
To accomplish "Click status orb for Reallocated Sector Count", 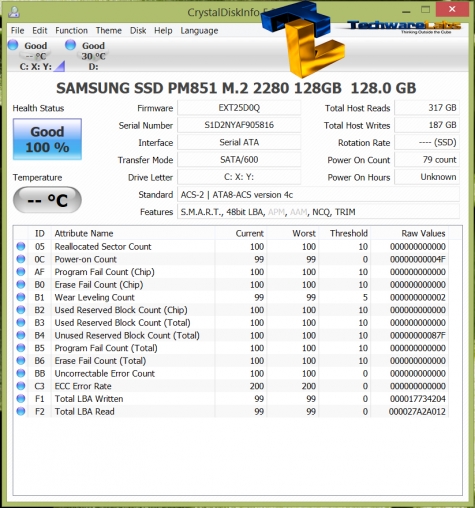I will (21, 246).
